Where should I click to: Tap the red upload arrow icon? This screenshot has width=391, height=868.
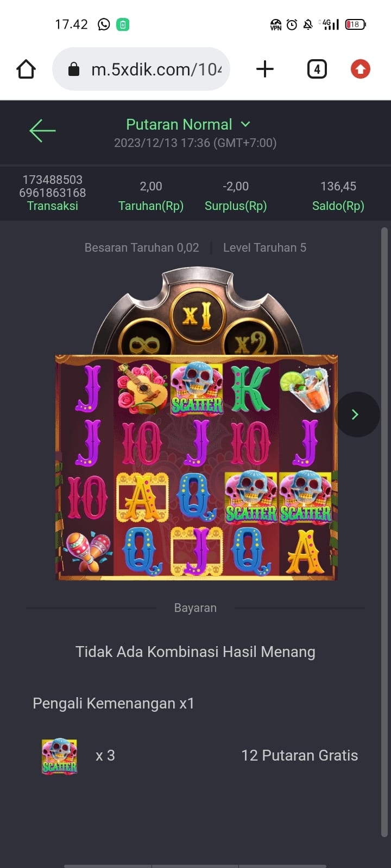(x=361, y=69)
